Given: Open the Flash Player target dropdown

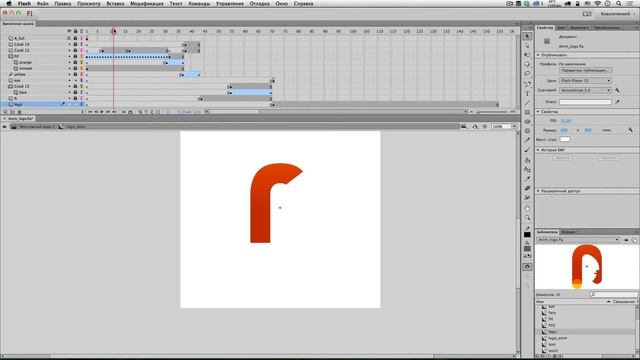Looking at the screenshot, I should tap(585, 80).
